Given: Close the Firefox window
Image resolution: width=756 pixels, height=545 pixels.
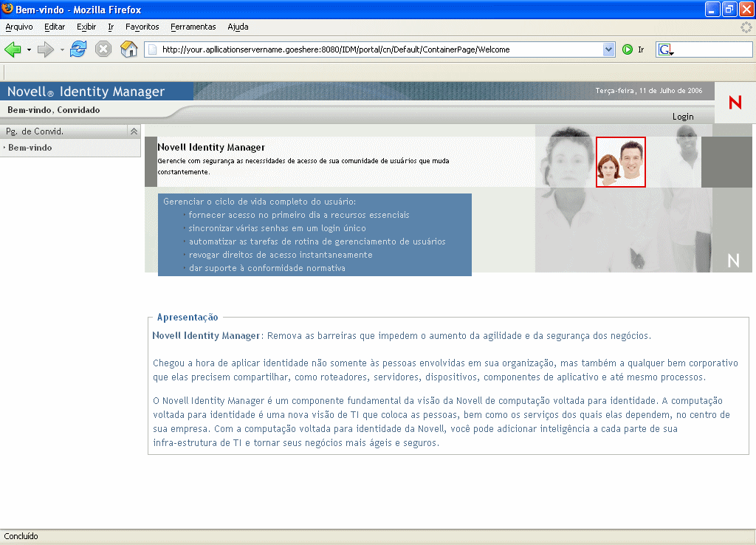Looking at the screenshot, I should [x=746, y=9].
